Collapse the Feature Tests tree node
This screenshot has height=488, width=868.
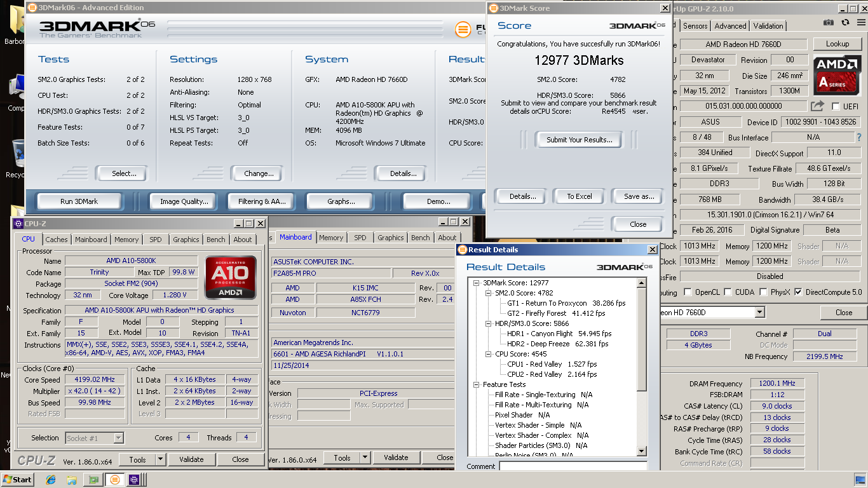476,384
